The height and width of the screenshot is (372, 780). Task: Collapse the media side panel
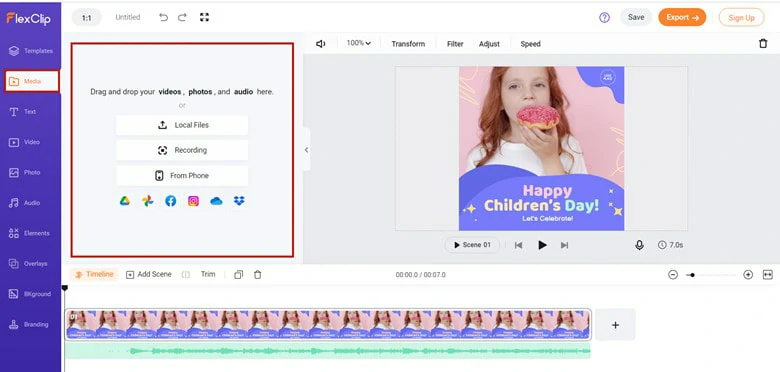[306, 150]
